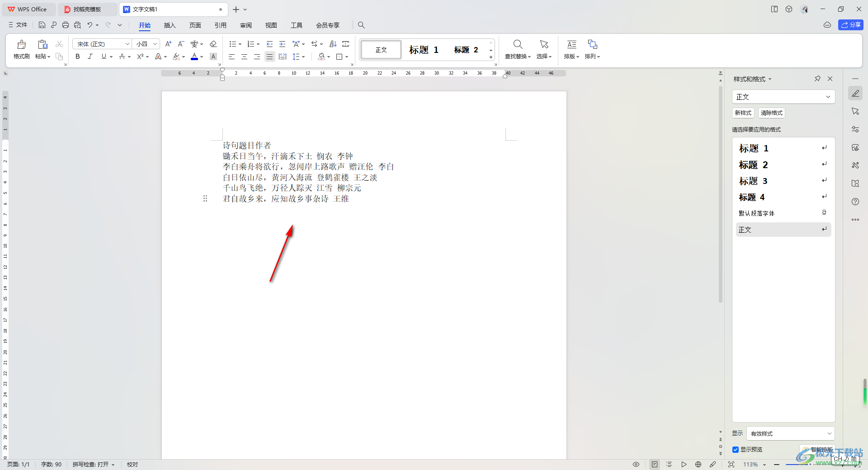
Task: Decrease font size with A- icon
Action: (x=181, y=44)
